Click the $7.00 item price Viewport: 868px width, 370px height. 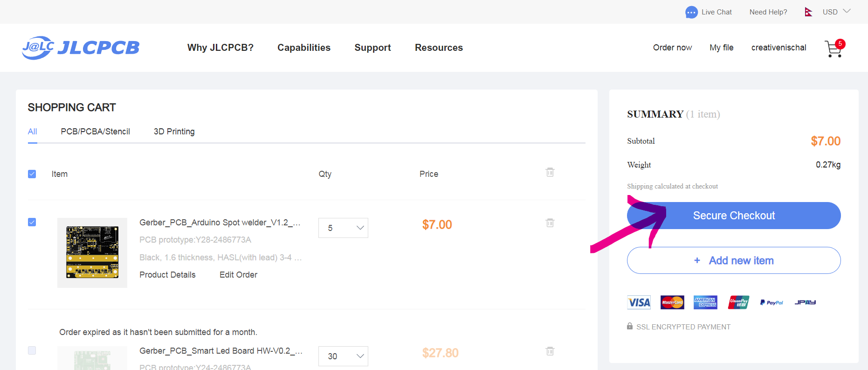pyautogui.click(x=437, y=225)
